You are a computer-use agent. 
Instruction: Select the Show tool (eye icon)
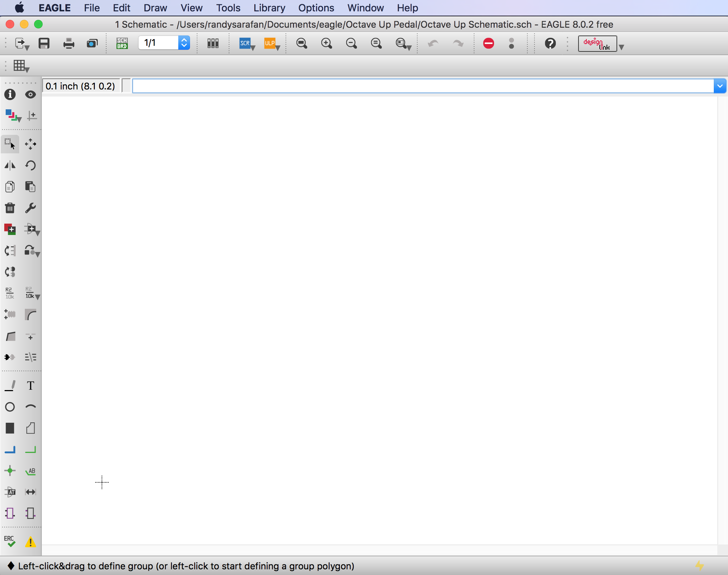(x=31, y=94)
